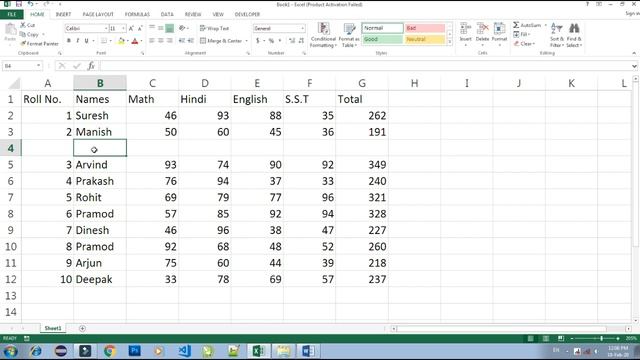The image size is (640, 360).
Task: Open the font name Calibri dropdown
Action: 106,29
